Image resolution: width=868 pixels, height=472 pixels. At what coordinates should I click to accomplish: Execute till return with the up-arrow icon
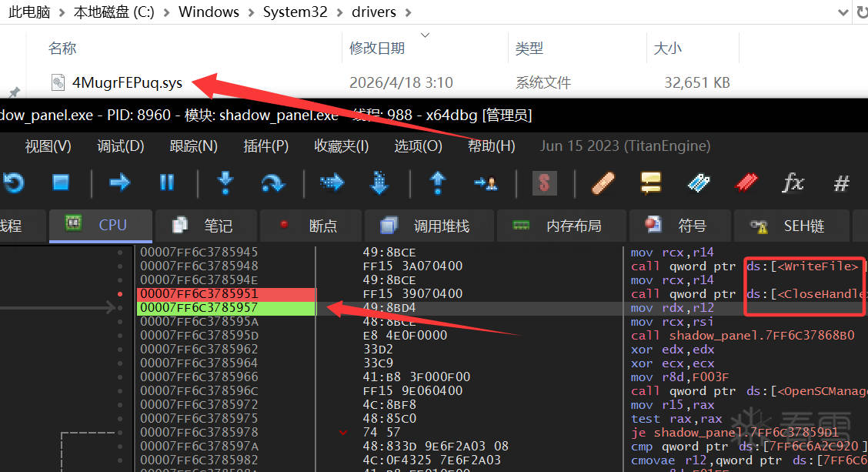438,182
